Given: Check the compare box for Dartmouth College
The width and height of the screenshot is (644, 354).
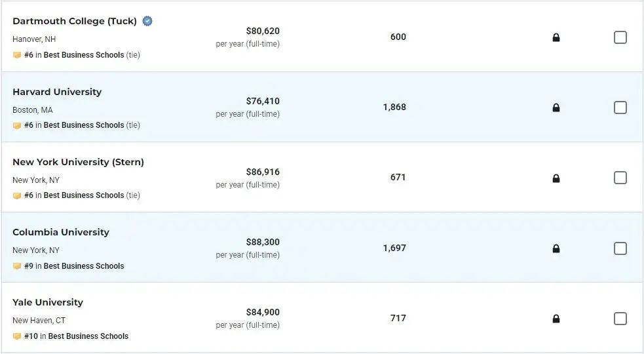Looking at the screenshot, I should point(620,37).
